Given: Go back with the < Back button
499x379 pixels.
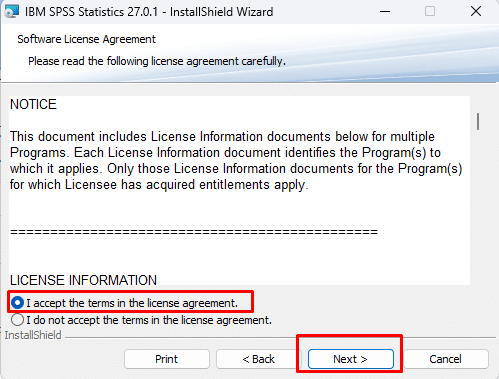Looking at the screenshot, I should pos(259,359).
